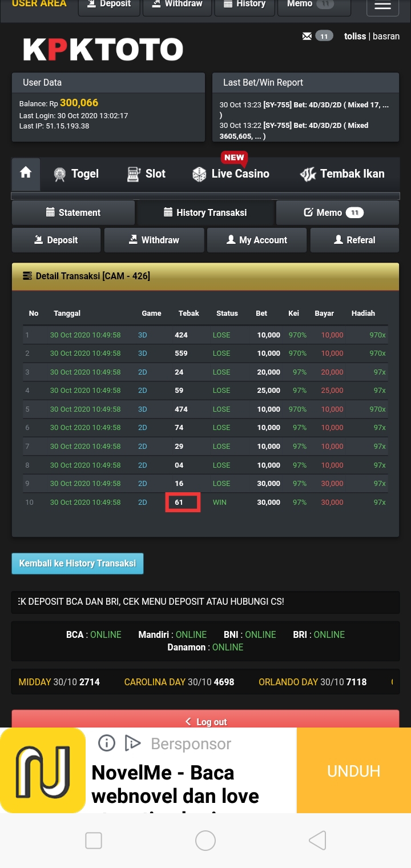Open the My Account page
This screenshot has height=868, width=411.
click(257, 240)
